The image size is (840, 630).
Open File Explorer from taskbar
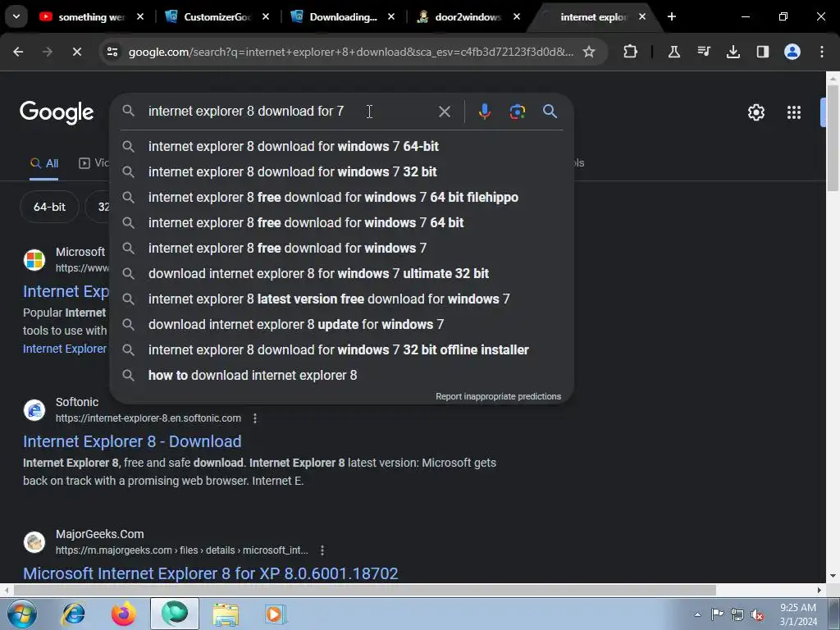pos(226,614)
